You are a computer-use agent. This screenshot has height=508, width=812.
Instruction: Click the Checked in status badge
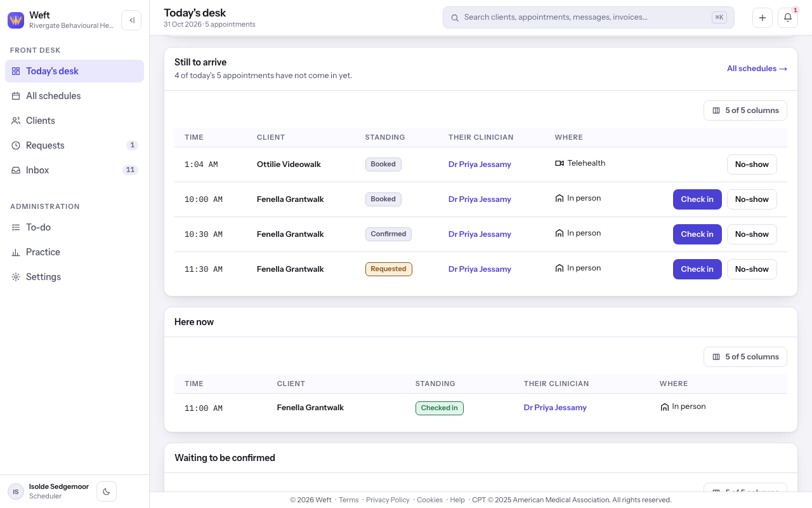440,408
